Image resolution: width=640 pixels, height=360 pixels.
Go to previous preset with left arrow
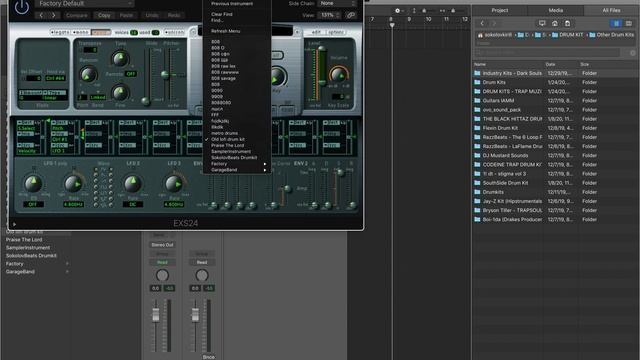[x=41, y=15]
